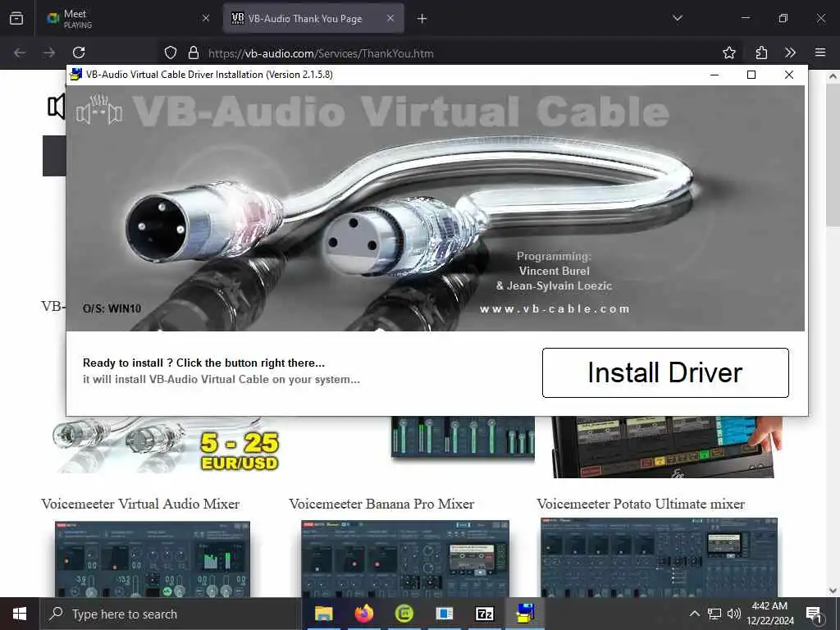Maximize the VB-Audio installer window
Screen dimensions: 840x630
point(751,75)
